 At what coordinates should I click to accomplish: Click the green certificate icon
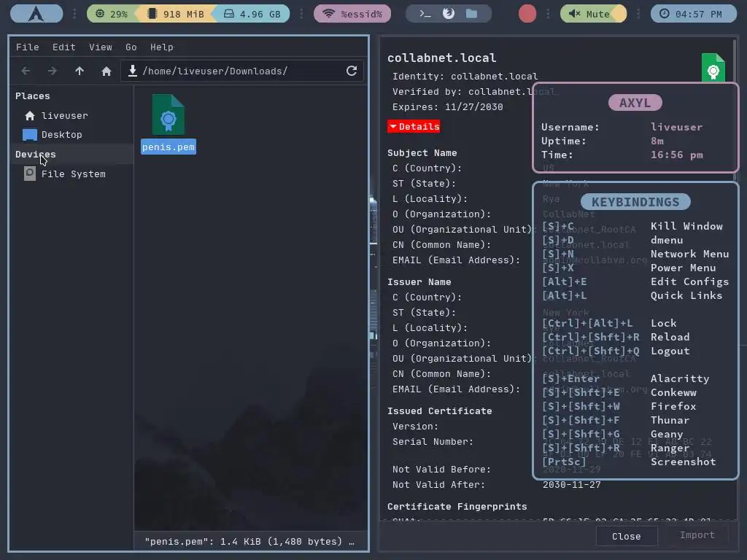tap(713, 68)
